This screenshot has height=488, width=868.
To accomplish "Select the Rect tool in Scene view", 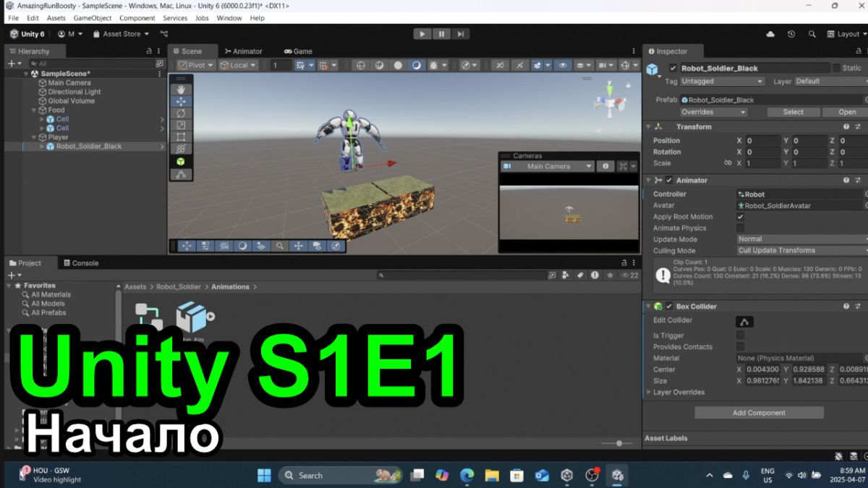I will pos(180,137).
